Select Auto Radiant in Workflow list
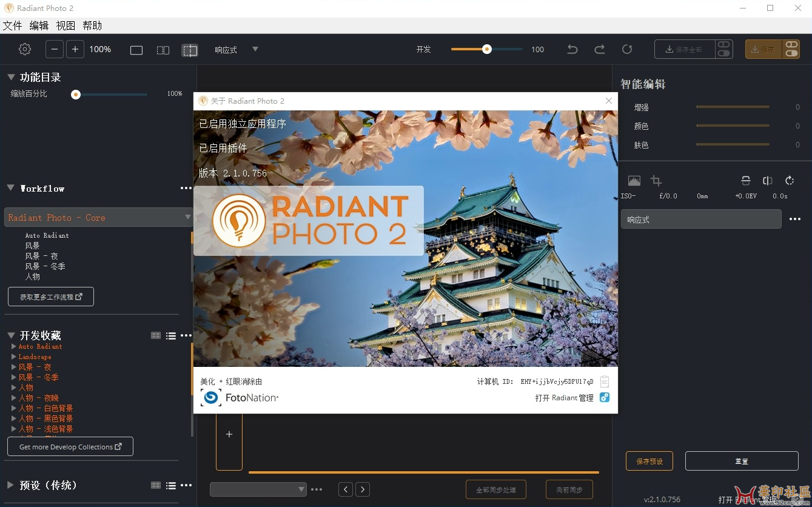Image resolution: width=812 pixels, height=507 pixels. point(47,235)
